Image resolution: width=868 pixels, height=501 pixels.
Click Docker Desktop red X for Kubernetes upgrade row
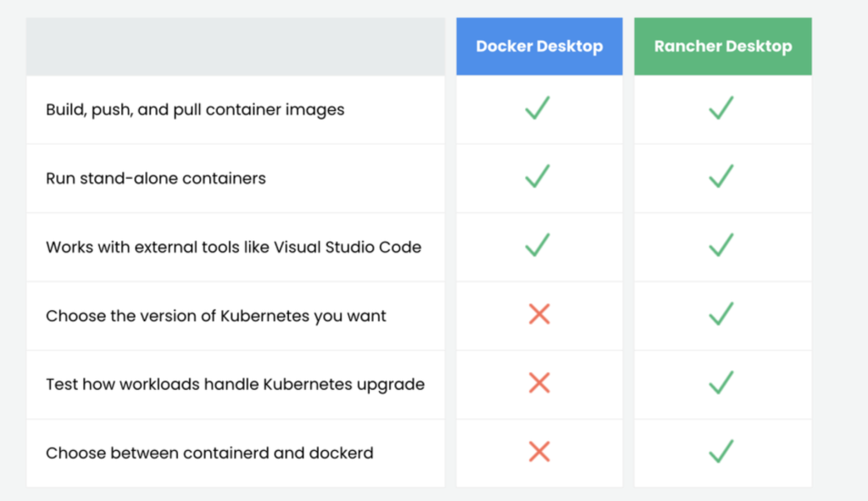pyautogui.click(x=539, y=383)
